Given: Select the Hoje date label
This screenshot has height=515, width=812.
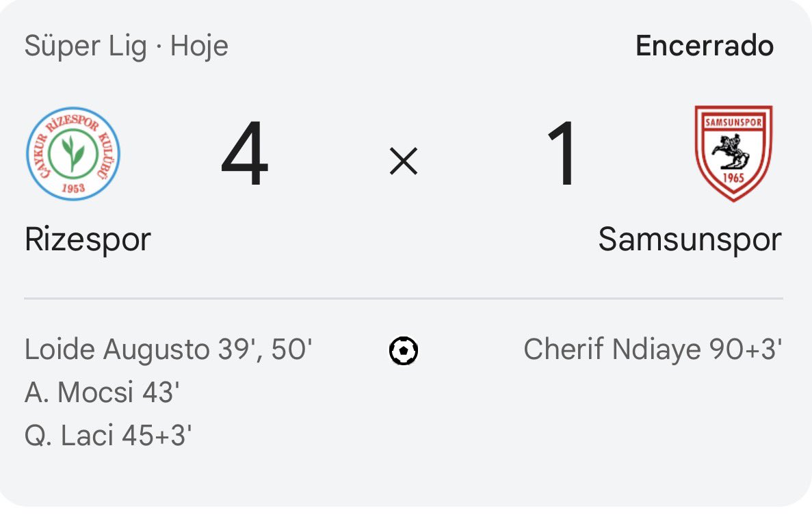Looking at the screenshot, I should pyautogui.click(x=199, y=47).
